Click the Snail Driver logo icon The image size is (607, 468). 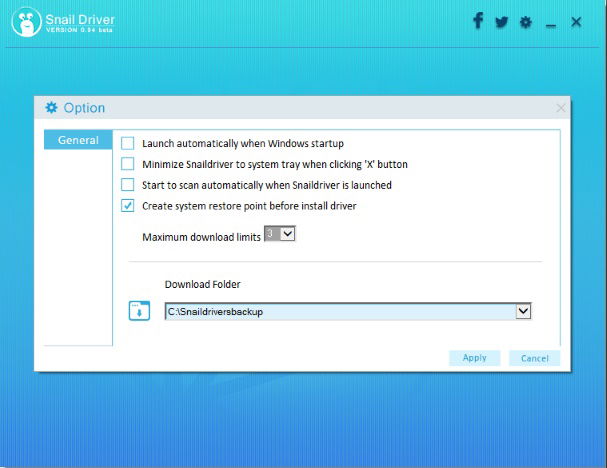pos(26,22)
